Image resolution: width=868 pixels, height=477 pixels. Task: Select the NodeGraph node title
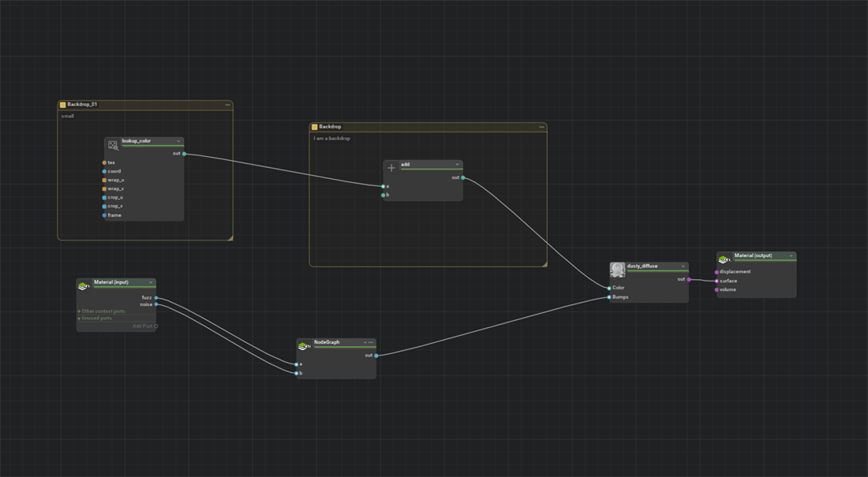pos(327,342)
